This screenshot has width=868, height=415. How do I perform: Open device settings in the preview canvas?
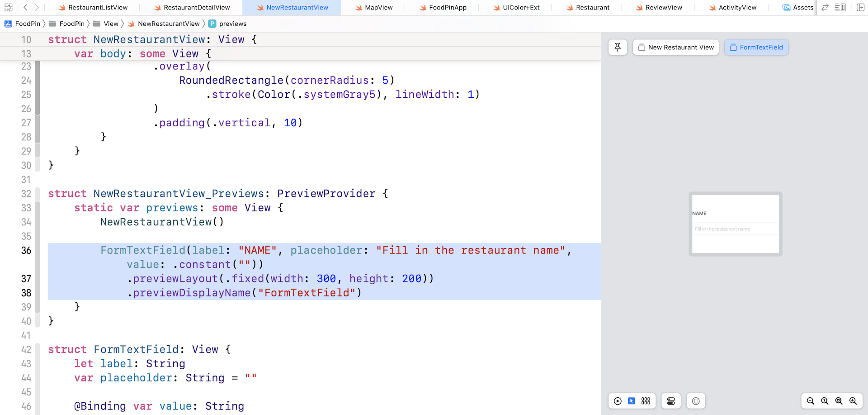point(671,401)
